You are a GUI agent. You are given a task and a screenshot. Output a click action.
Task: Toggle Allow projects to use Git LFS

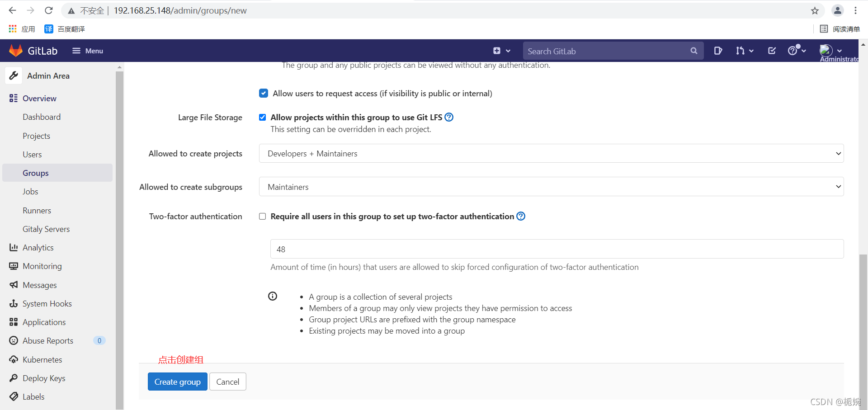click(x=262, y=117)
